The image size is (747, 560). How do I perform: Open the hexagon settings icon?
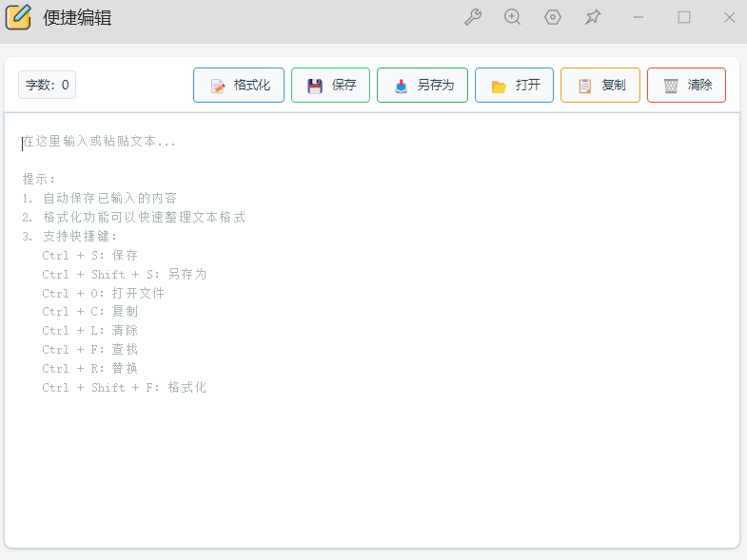point(553,17)
